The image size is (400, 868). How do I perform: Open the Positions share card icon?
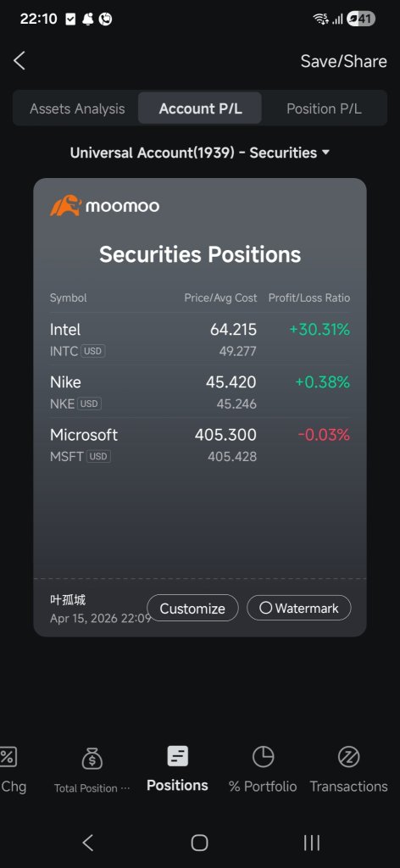tap(178, 756)
